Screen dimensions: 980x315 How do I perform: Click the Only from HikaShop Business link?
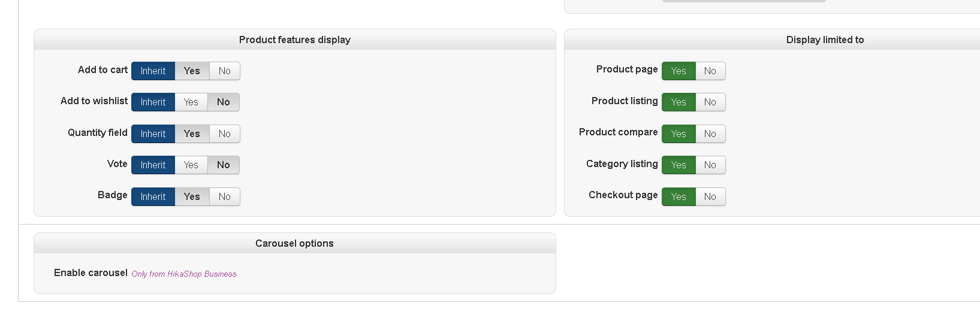184,274
